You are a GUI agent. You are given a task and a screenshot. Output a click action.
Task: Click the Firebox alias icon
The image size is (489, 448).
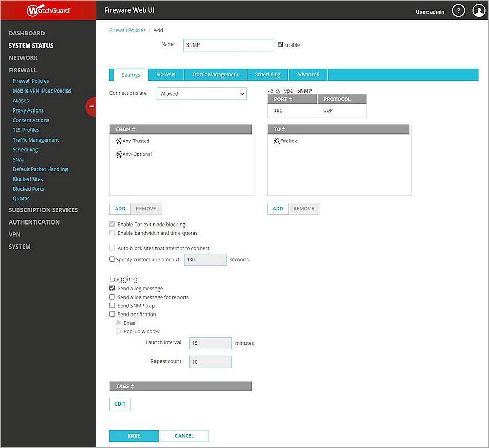coord(276,141)
